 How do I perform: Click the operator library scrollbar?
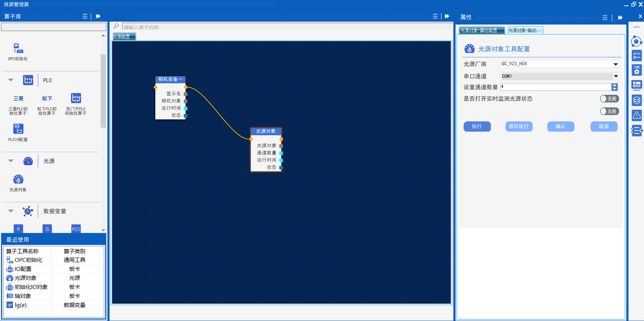click(104, 91)
